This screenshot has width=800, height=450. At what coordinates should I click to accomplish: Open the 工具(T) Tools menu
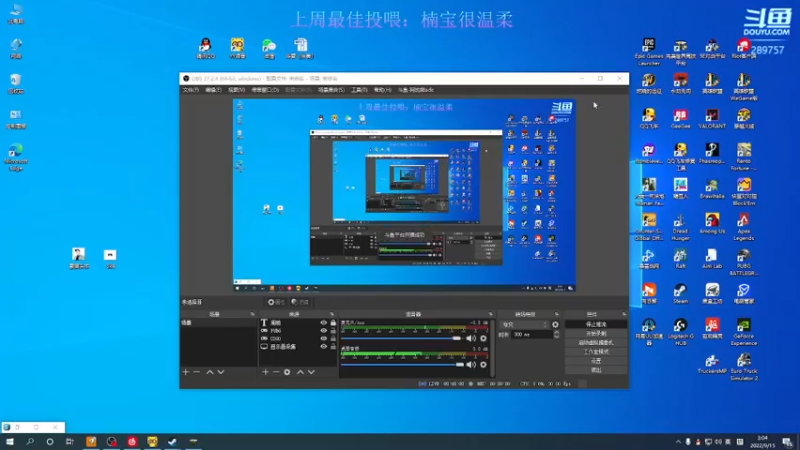point(359,90)
